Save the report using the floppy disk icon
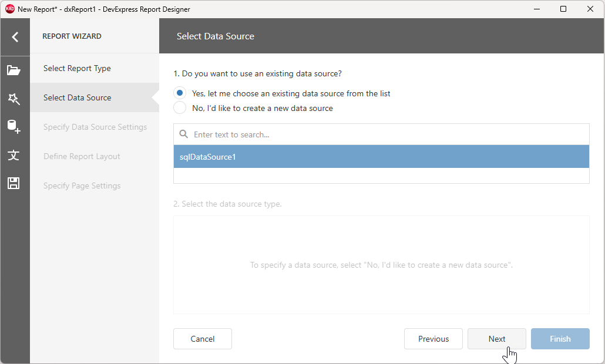Image resolution: width=605 pixels, height=364 pixels. pyautogui.click(x=15, y=183)
